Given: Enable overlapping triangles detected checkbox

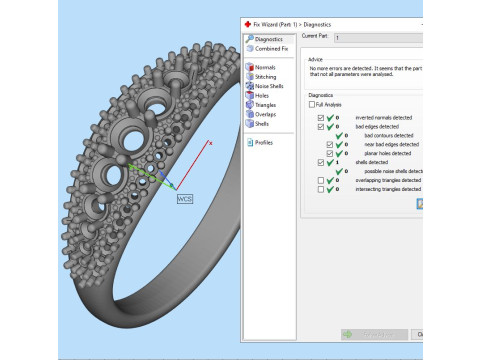Looking at the screenshot, I should click(321, 180).
